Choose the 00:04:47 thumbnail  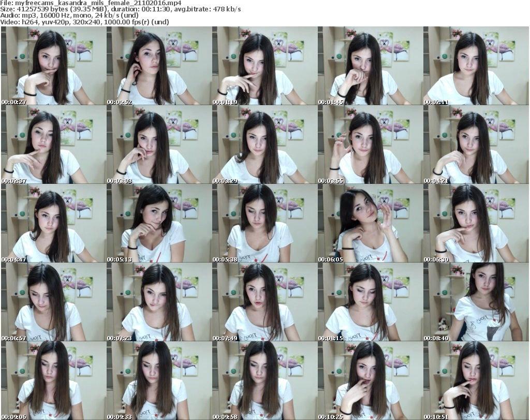53,223
